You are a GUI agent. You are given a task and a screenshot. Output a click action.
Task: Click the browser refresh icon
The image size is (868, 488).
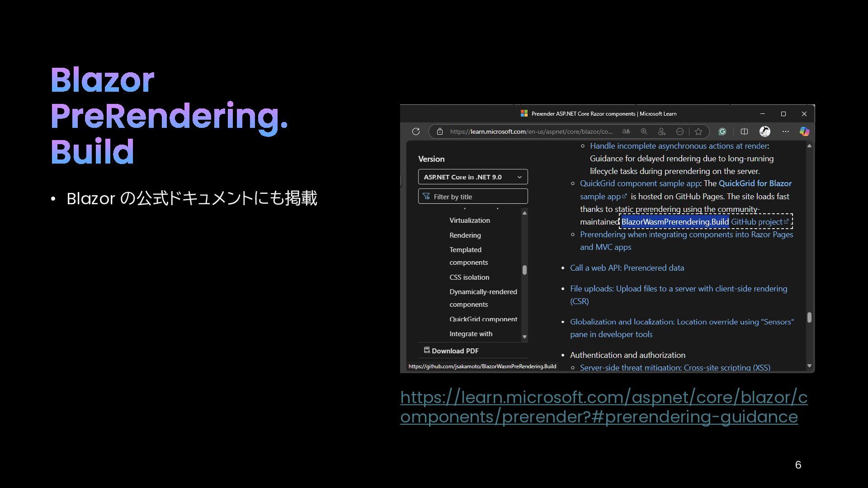(416, 131)
